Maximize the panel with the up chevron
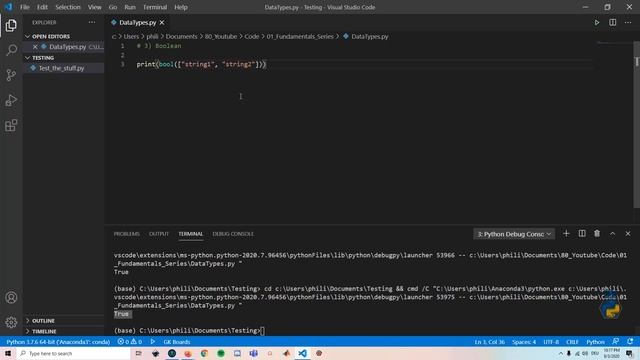The image size is (640, 360). (613, 233)
